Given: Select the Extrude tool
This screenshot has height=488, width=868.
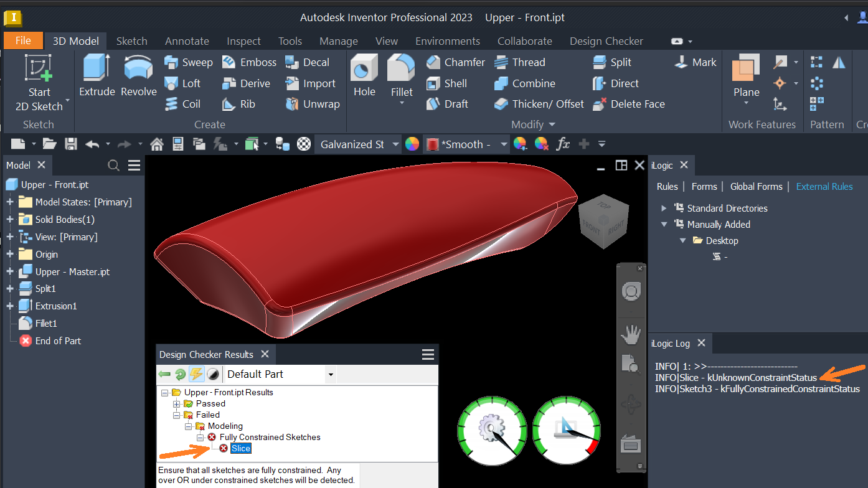Looking at the screenshot, I should tap(97, 75).
